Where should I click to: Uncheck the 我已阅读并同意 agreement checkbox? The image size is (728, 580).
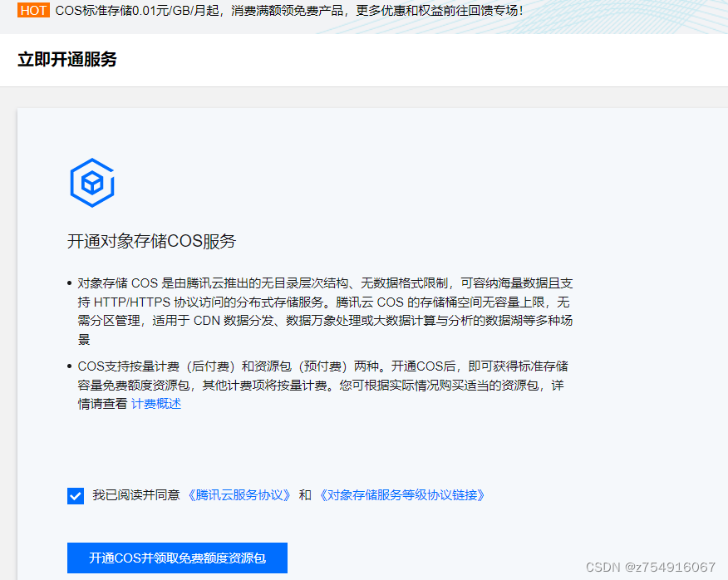[x=76, y=495]
